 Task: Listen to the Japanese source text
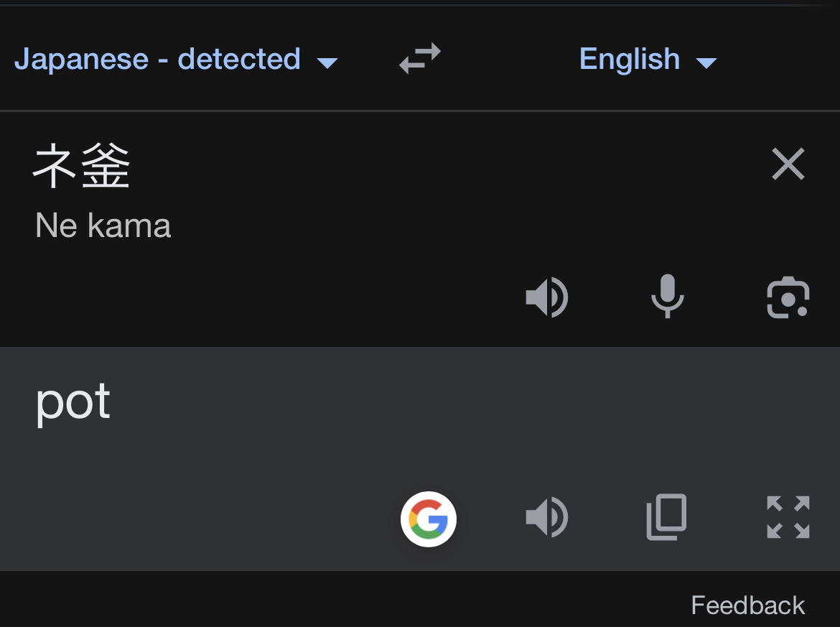pos(547,297)
